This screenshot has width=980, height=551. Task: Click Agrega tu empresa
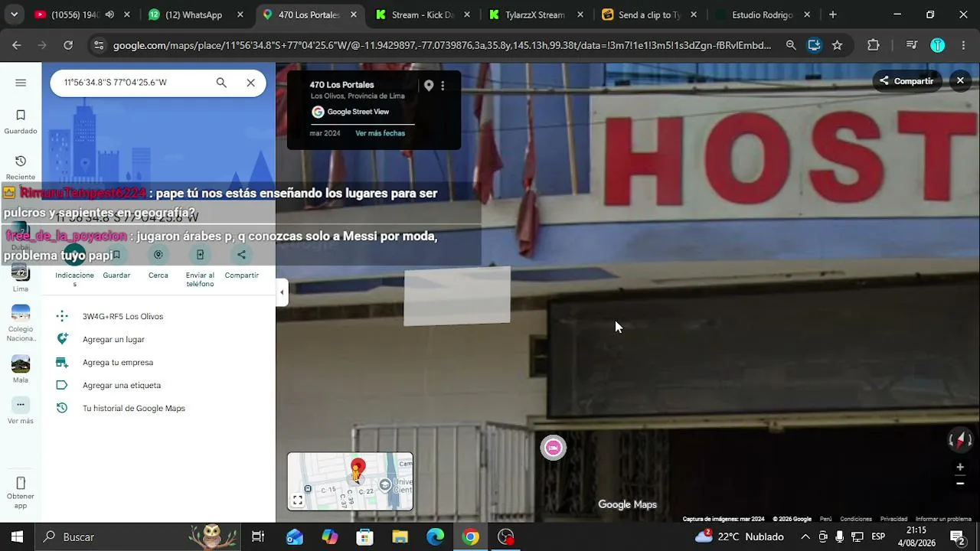pyautogui.click(x=118, y=362)
